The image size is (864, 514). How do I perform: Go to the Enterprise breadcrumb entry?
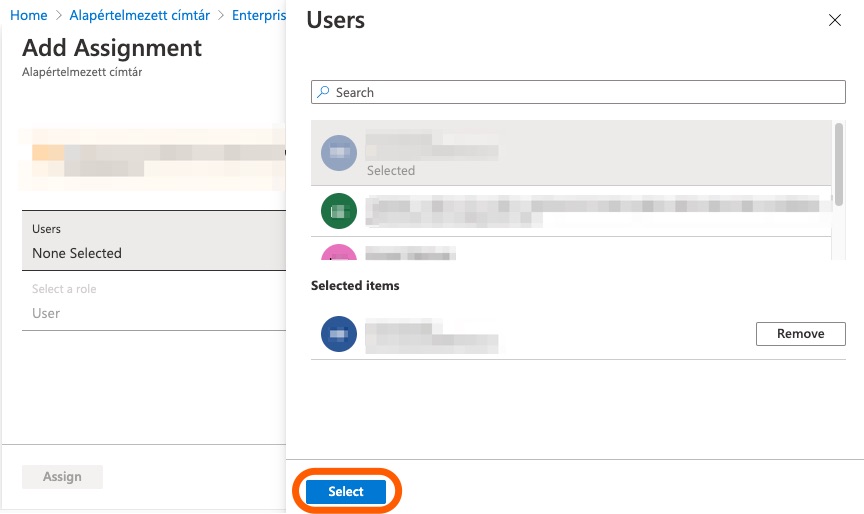(x=258, y=16)
